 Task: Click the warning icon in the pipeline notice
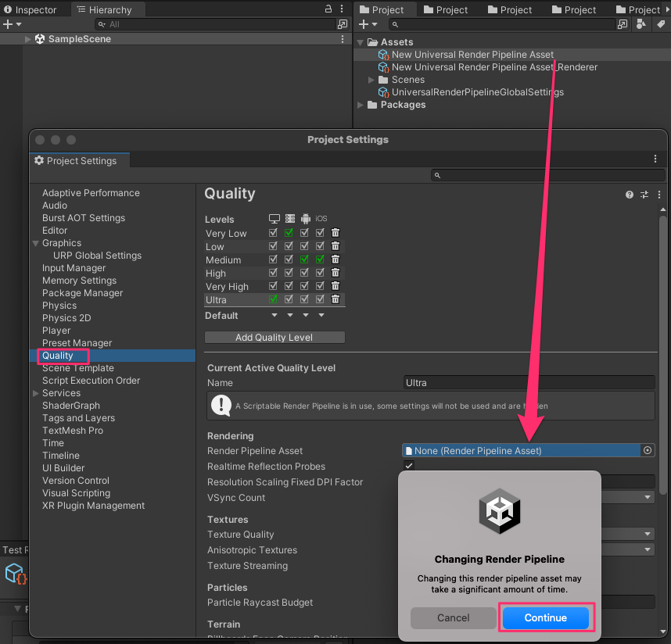221,405
